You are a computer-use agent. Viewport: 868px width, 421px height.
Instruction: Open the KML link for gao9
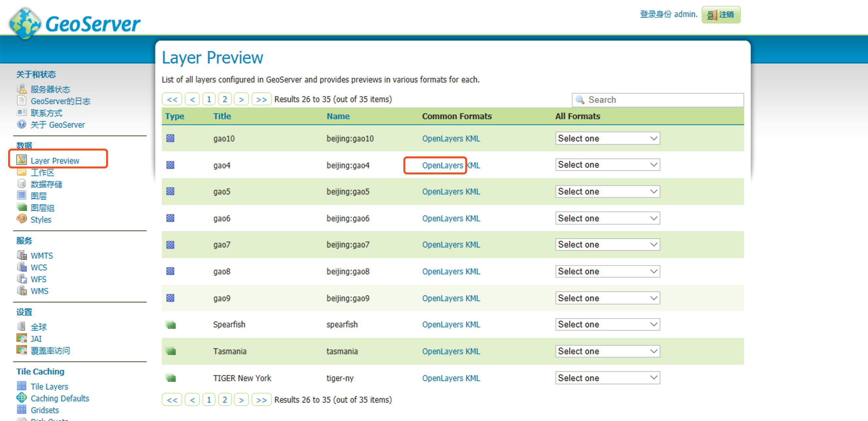point(473,298)
